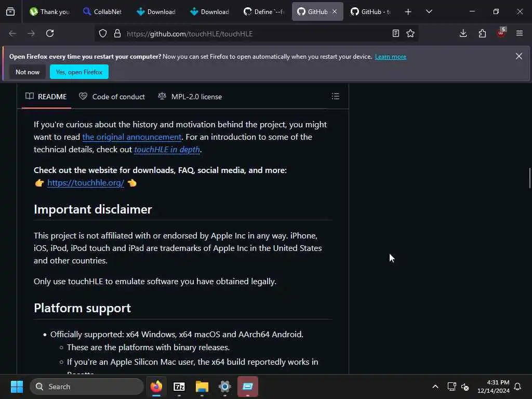The image size is (532, 399).
Task: Open Firefox View tab overview icon
Action: click(10, 12)
